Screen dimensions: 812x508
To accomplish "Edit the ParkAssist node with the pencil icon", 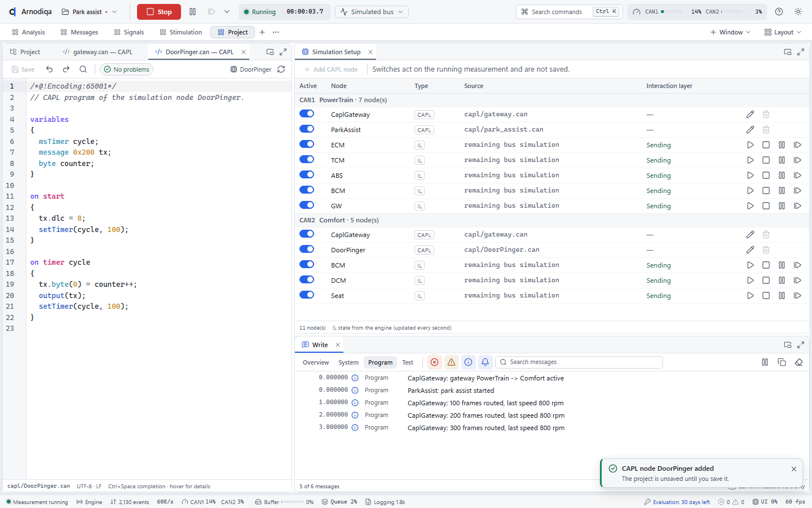I will [x=750, y=129].
